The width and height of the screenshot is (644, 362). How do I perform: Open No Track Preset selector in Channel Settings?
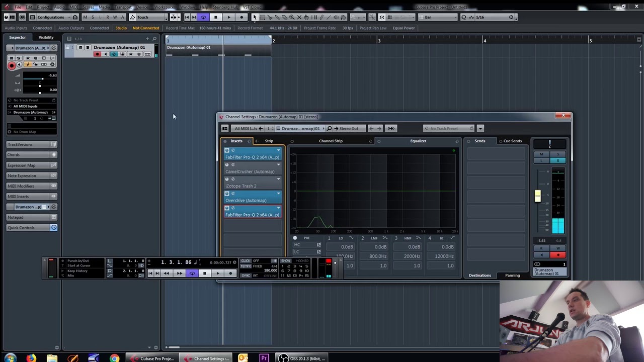point(449,128)
